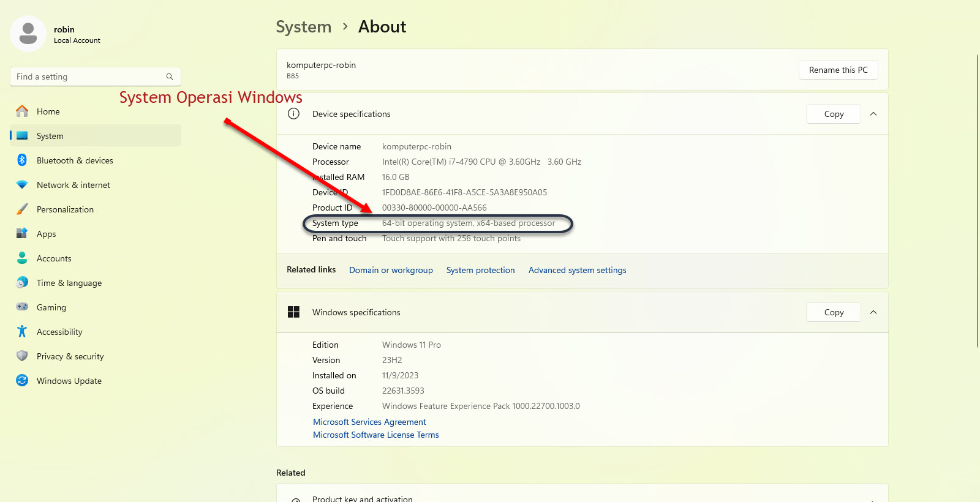Click the Find a setting field
This screenshot has width=980, height=502.
(x=96, y=77)
